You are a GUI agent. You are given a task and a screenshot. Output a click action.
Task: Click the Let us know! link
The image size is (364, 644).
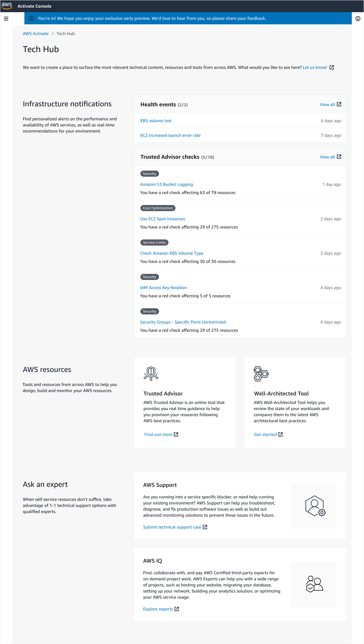tap(315, 67)
